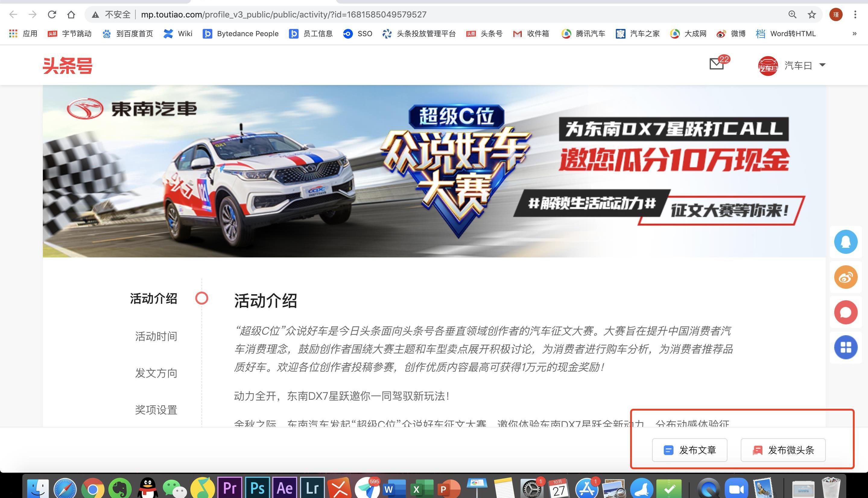Open the Bytedance People bookmark
The height and width of the screenshot is (498, 868).
[x=240, y=33]
